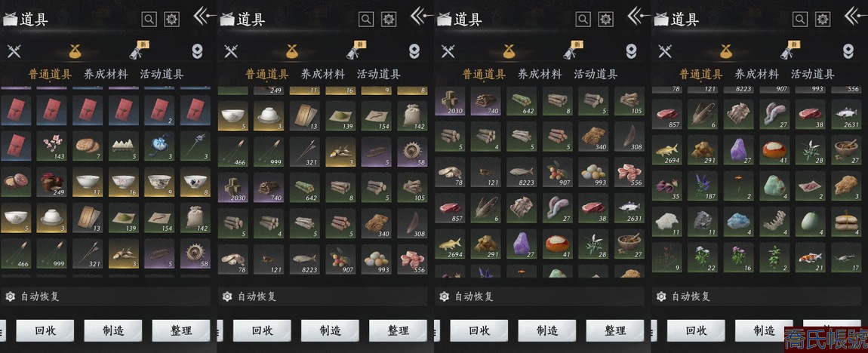Image resolution: width=868 pixels, height=353 pixels.
Task: Click 回收 button in the leftmost panel
Action: 45,331
